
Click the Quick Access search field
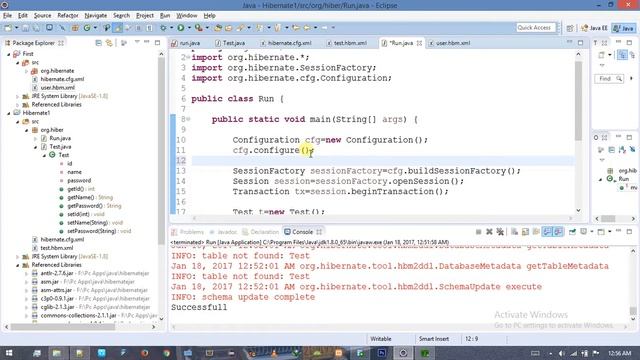point(536,28)
